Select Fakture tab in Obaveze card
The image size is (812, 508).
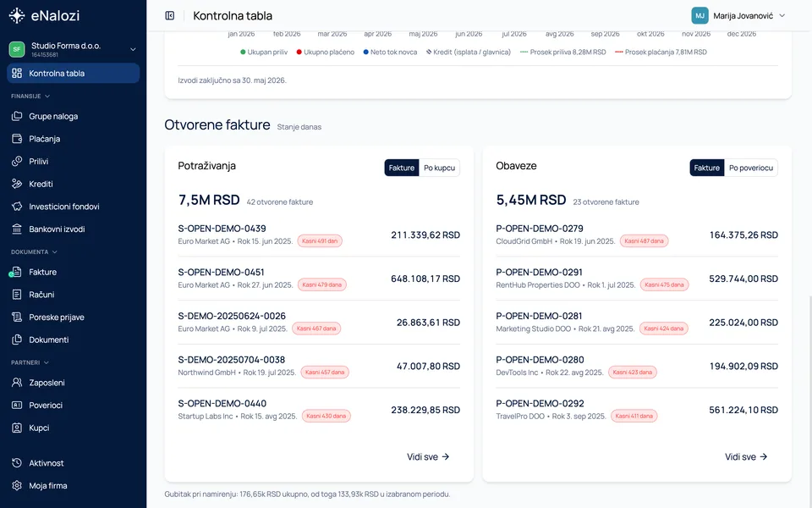click(x=707, y=168)
